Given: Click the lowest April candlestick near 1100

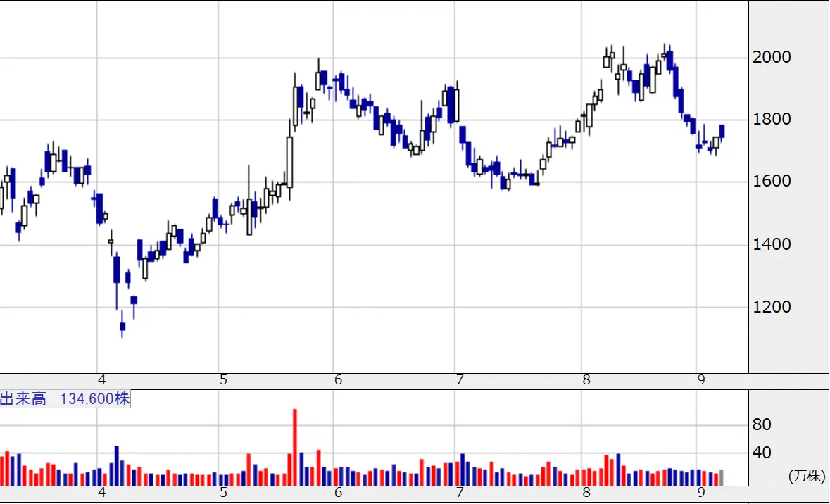Looking at the screenshot, I should coord(122,324).
